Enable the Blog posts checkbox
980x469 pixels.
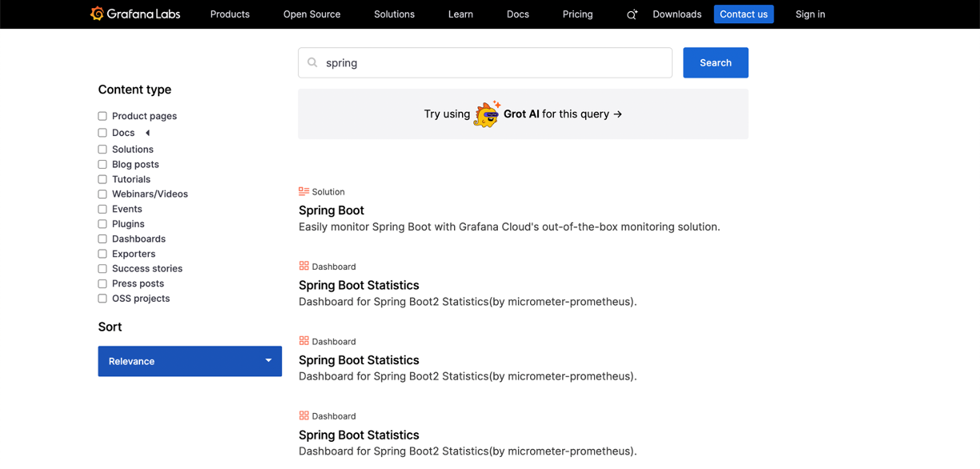point(102,164)
